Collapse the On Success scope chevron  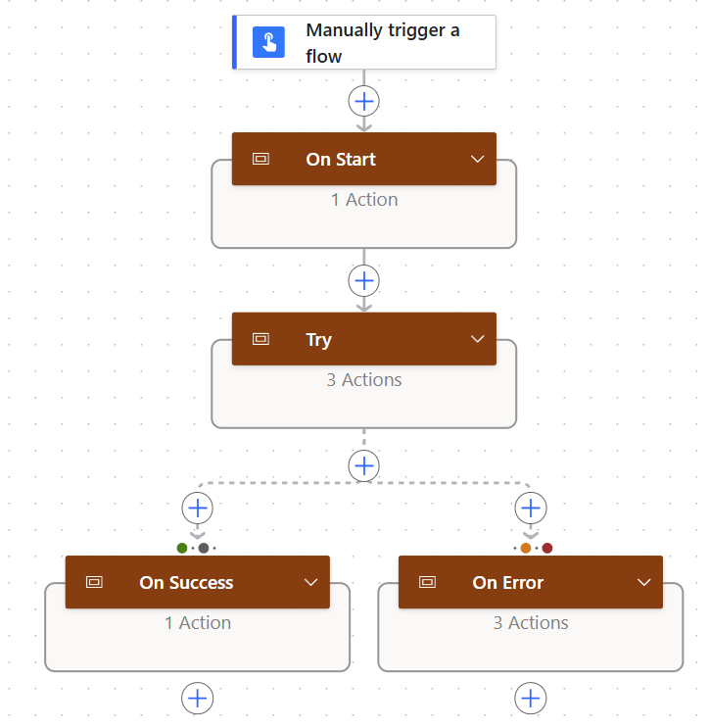point(311,582)
